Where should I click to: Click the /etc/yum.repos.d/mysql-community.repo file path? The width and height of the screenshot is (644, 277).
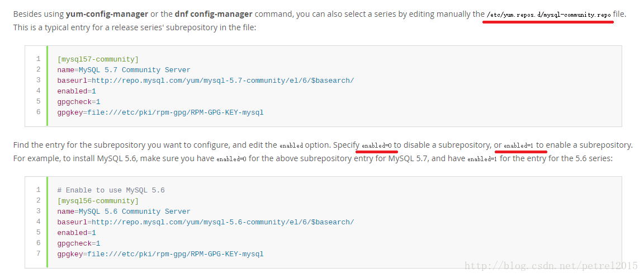[x=548, y=15]
